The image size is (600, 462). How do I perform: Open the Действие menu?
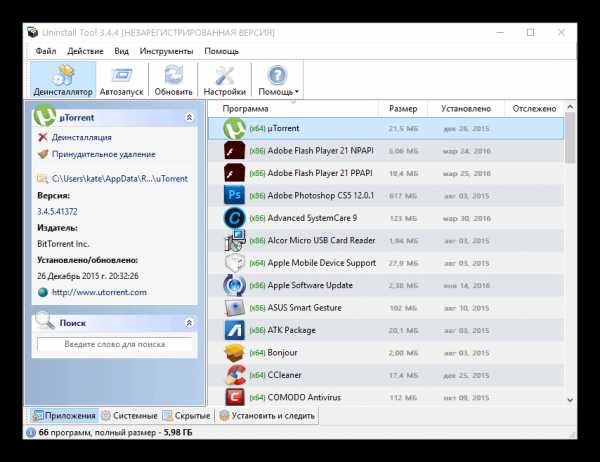coord(85,51)
